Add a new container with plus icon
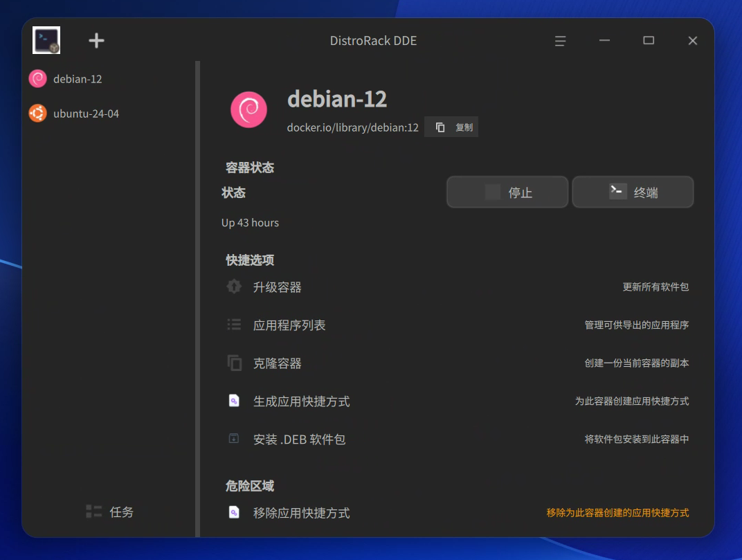The width and height of the screenshot is (742, 560). tap(96, 40)
